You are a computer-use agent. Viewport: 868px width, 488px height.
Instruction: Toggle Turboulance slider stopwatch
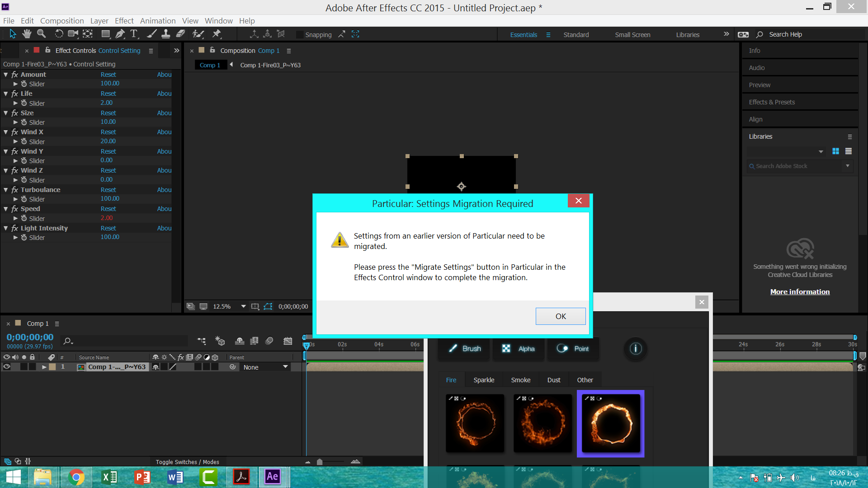coord(24,199)
